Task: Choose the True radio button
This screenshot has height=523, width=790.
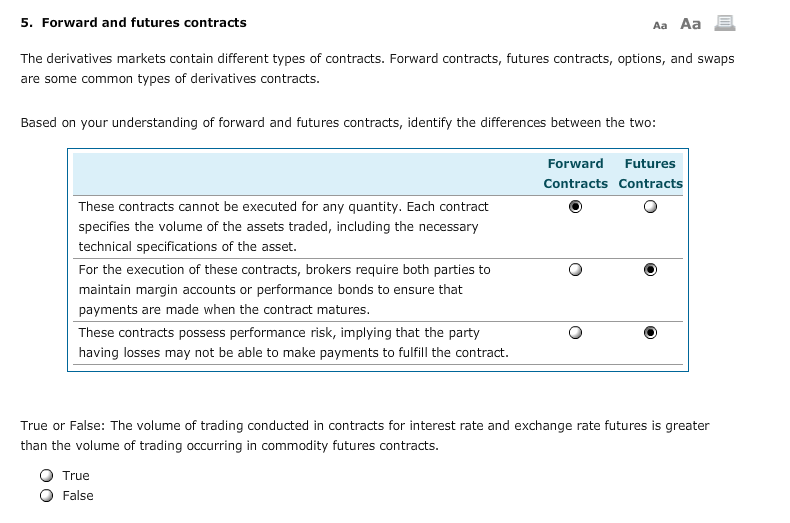Action: click(x=46, y=476)
